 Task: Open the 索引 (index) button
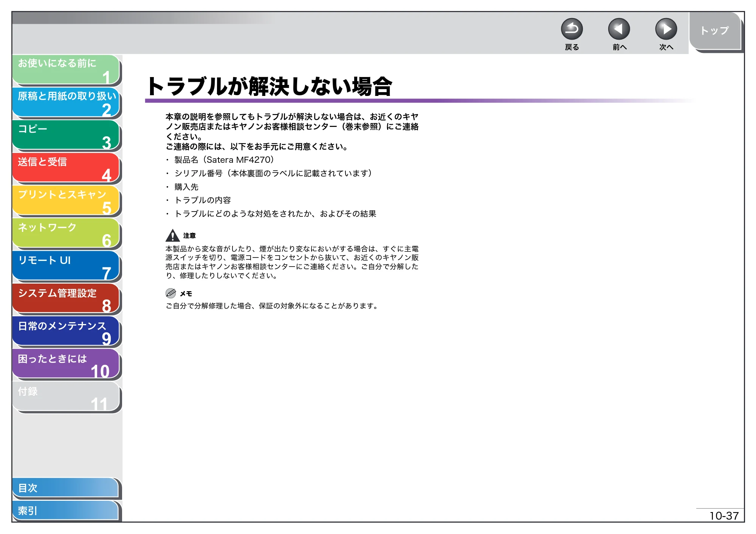pos(65,511)
